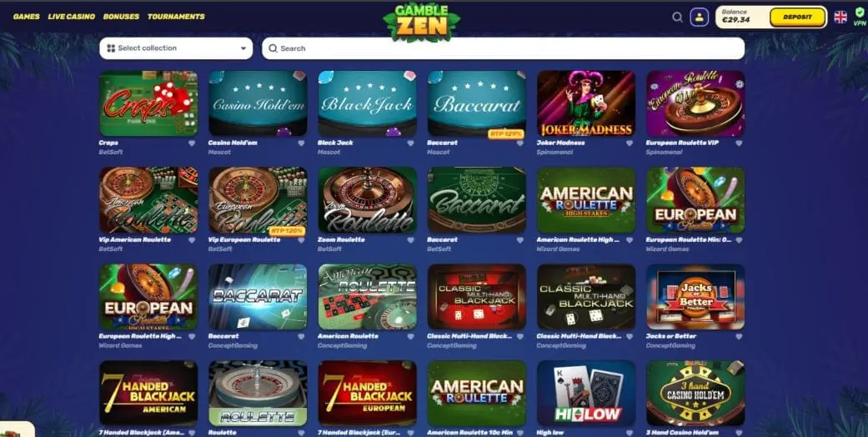Screen dimensions: 868x437
Task: Toggle heart favorite for Zoom Roulette
Action: coord(410,240)
